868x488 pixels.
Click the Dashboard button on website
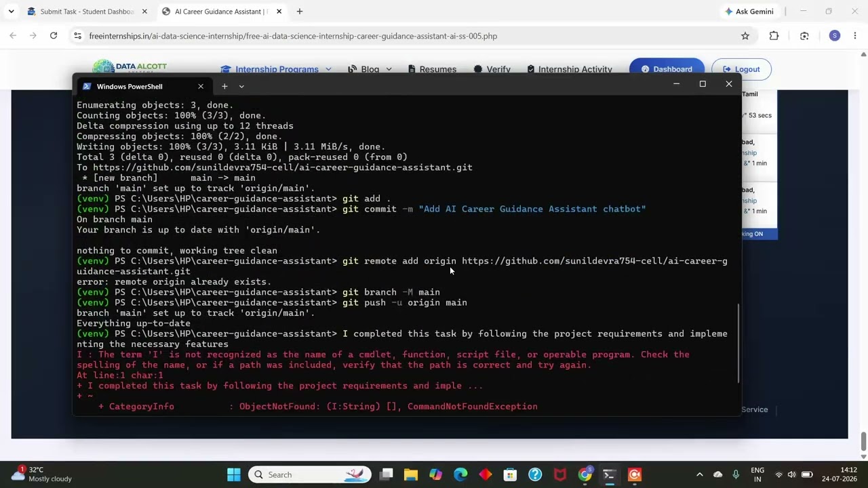coord(667,68)
